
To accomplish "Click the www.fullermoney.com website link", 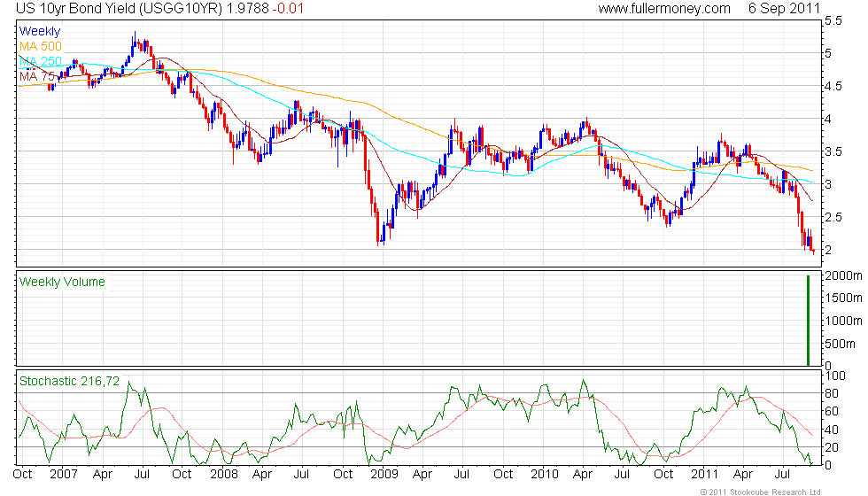I will click(664, 9).
